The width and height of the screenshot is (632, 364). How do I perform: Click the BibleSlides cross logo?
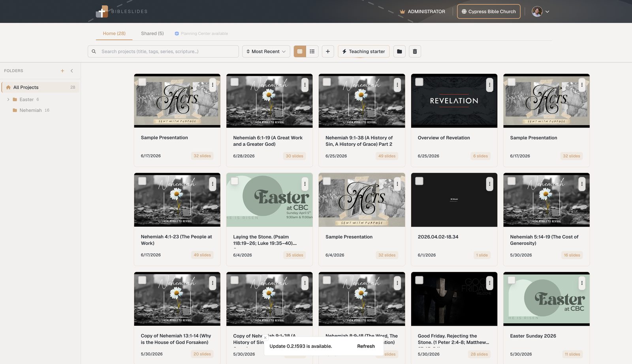pos(102,11)
